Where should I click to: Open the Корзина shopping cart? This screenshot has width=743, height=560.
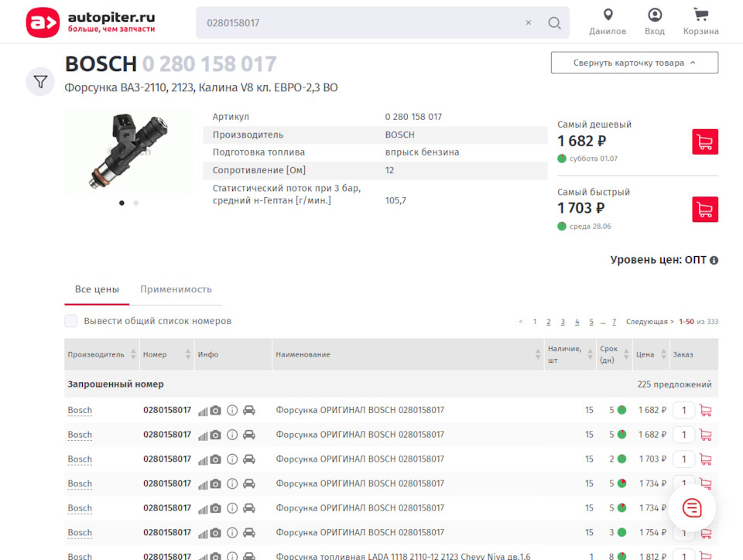tap(700, 22)
